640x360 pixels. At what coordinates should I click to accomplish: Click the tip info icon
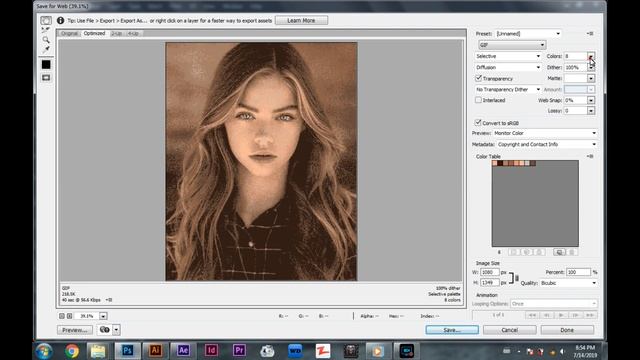point(60,20)
